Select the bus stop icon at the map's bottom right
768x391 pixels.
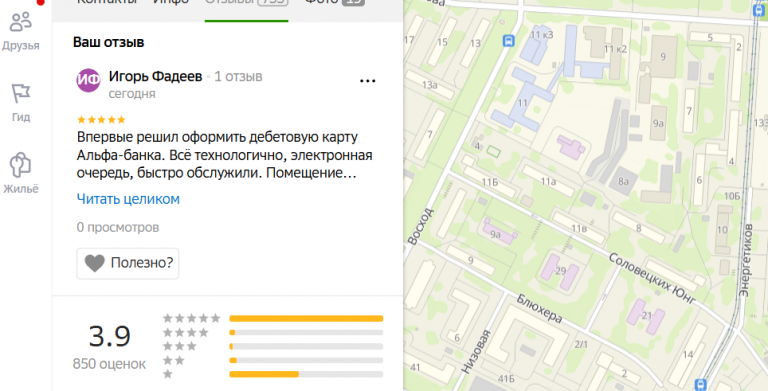point(701,385)
